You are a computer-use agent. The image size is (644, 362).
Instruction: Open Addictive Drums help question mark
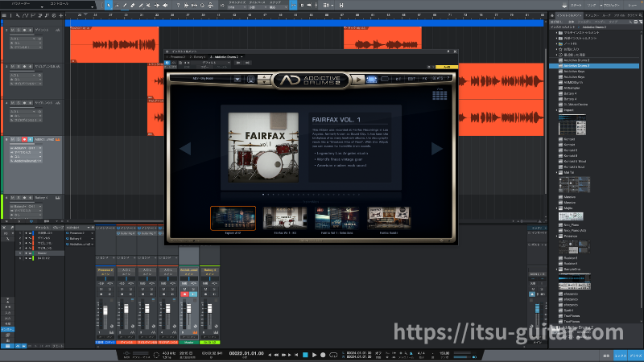pos(448,78)
